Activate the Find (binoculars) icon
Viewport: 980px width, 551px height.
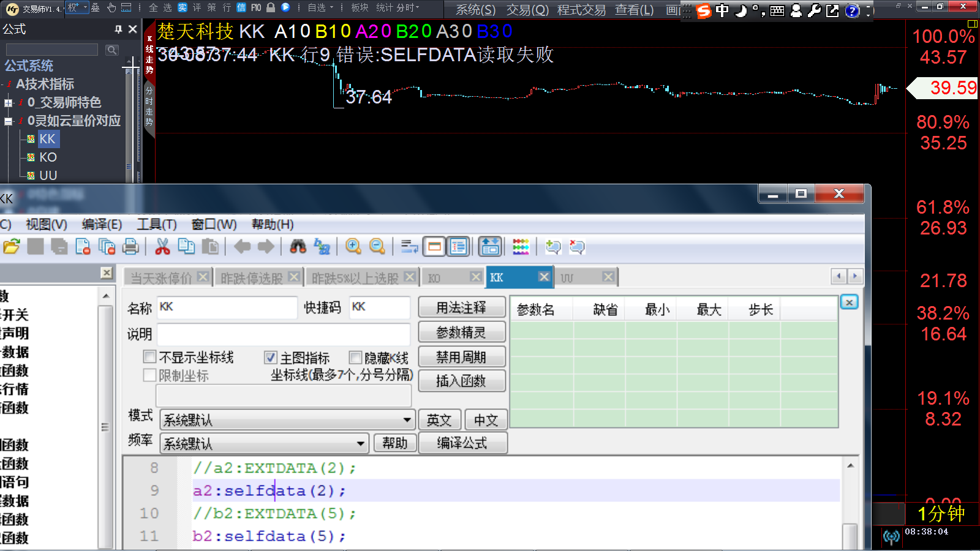298,246
